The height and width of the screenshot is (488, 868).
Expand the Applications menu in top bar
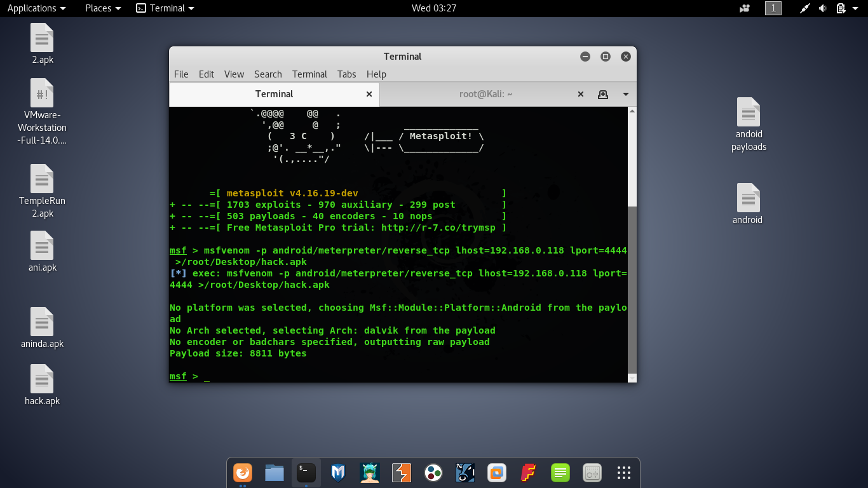click(x=36, y=8)
